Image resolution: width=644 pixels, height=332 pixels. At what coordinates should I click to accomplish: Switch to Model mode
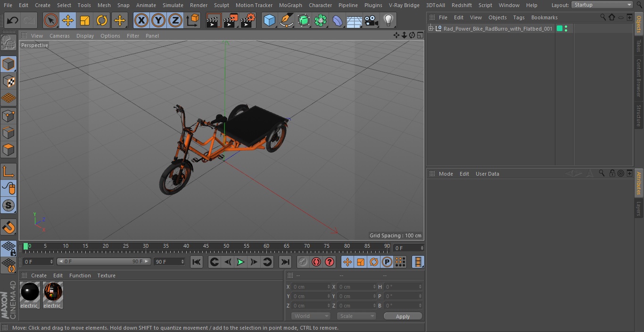pyautogui.click(x=8, y=64)
